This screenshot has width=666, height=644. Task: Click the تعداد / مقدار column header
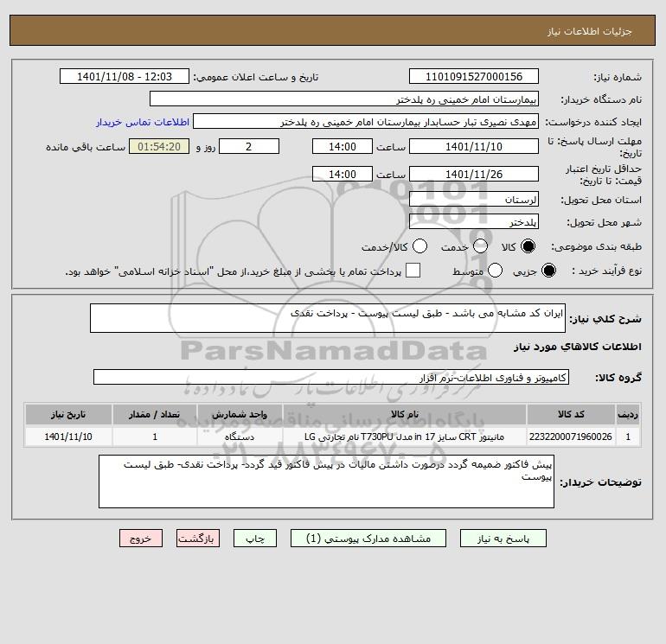[x=155, y=414]
